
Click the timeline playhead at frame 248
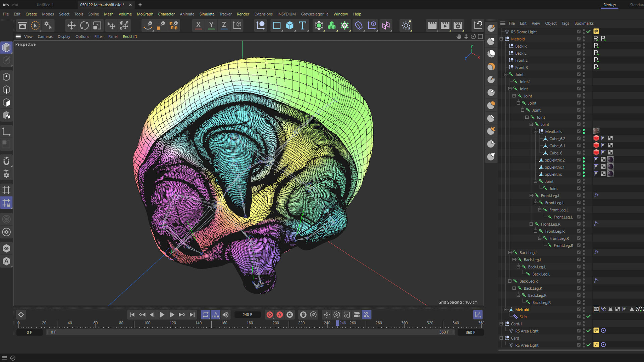click(x=337, y=323)
